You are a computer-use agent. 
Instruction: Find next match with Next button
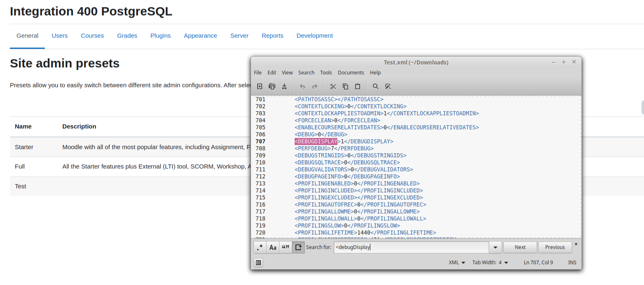coord(520,247)
